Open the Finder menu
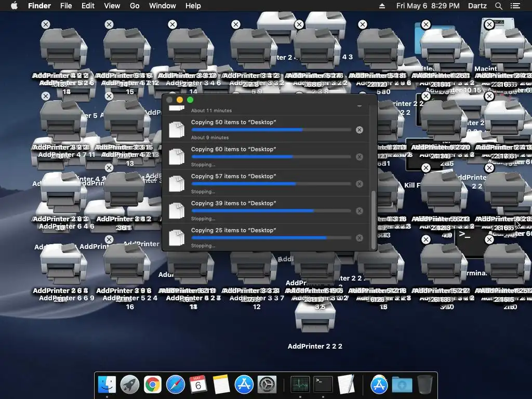Image resolution: width=532 pixels, height=399 pixels. 39,6
